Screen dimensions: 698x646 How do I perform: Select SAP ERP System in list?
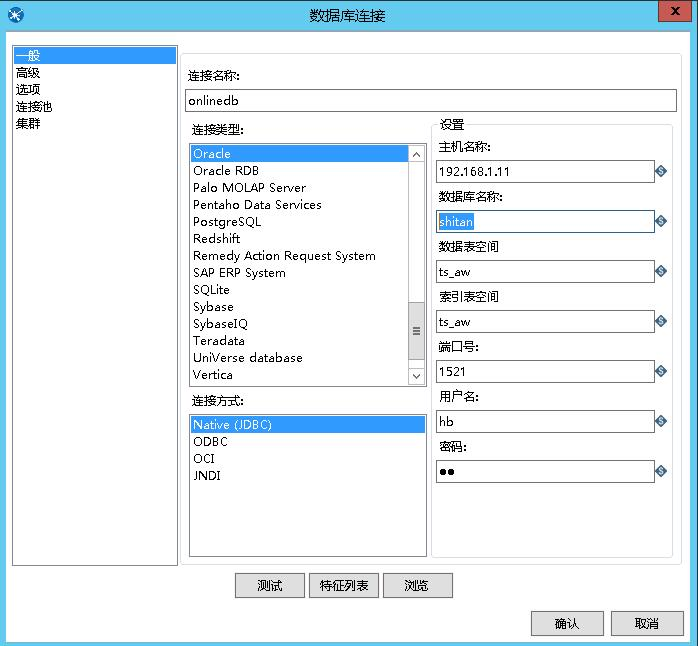[299, 272]
